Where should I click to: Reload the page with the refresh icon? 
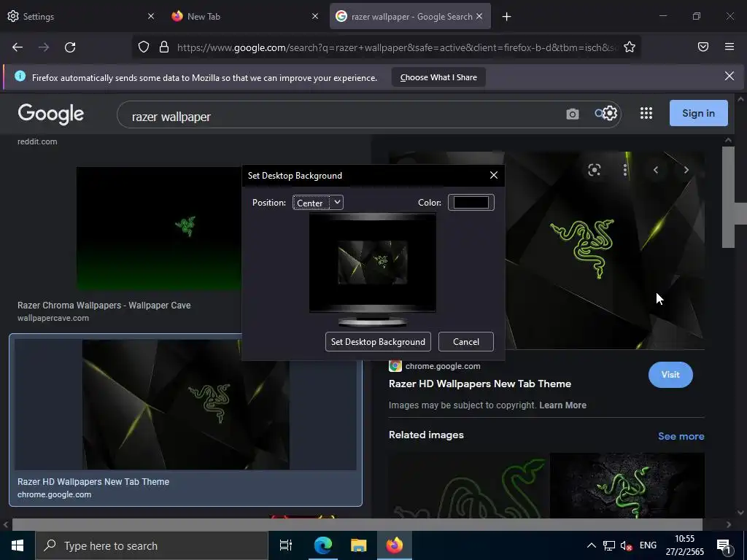70,47
